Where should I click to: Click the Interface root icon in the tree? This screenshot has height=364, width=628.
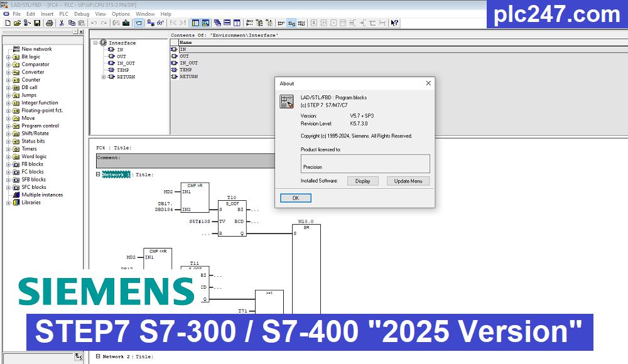[104, 43]
